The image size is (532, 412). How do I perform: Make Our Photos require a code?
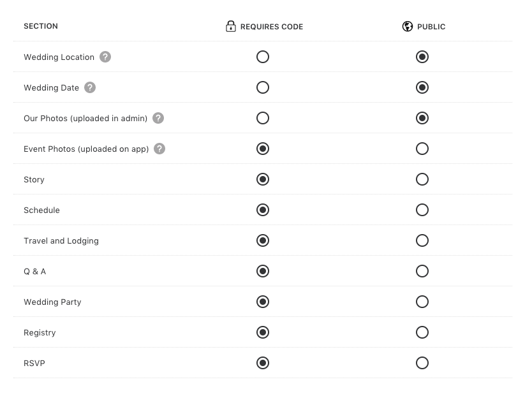click(x=263, y=118)
